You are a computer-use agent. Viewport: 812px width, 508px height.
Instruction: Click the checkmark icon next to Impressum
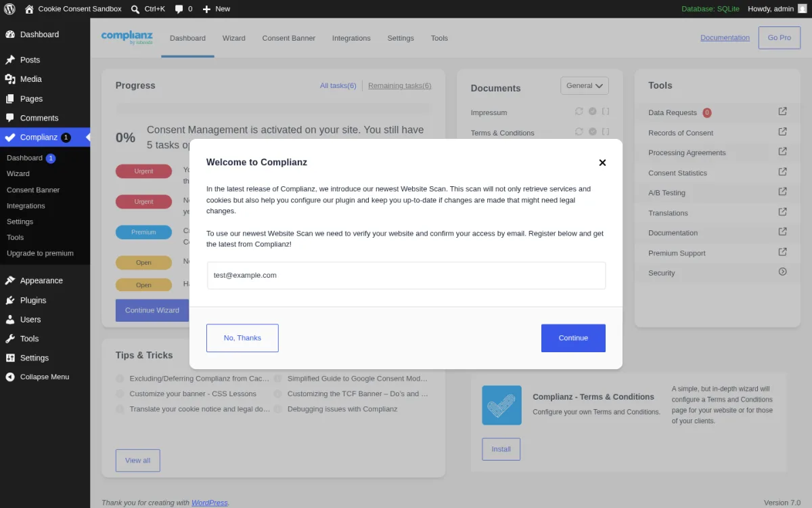593,111
